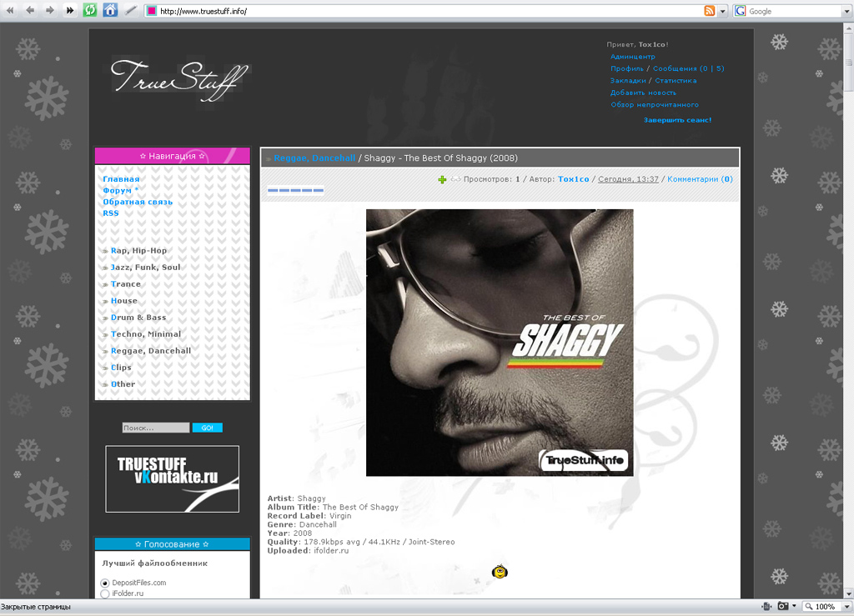Screen dimensions: 854x616
Task: Open the Главная navigation link
Action: [121, 179]
